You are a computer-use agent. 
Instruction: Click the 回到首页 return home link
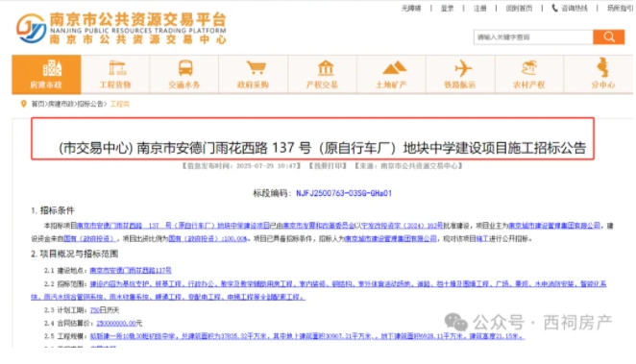point(519,8)
